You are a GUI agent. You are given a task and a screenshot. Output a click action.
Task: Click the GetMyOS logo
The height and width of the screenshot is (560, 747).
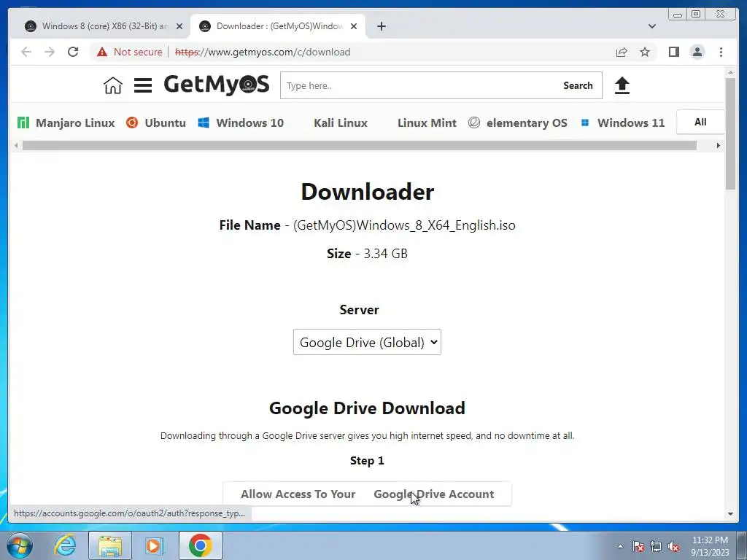tap(216, 85)
